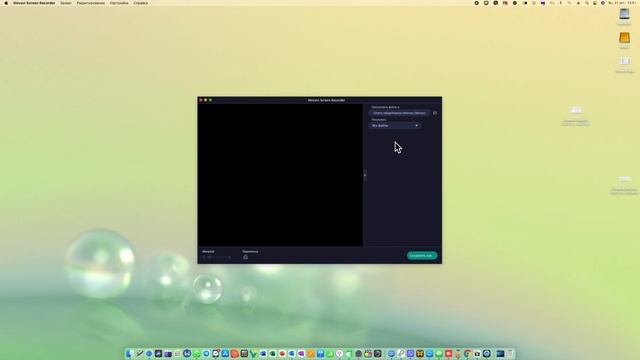Open Finder from the Dock
The width and height of the screenshot is (640, 360).
pos(129,353)
